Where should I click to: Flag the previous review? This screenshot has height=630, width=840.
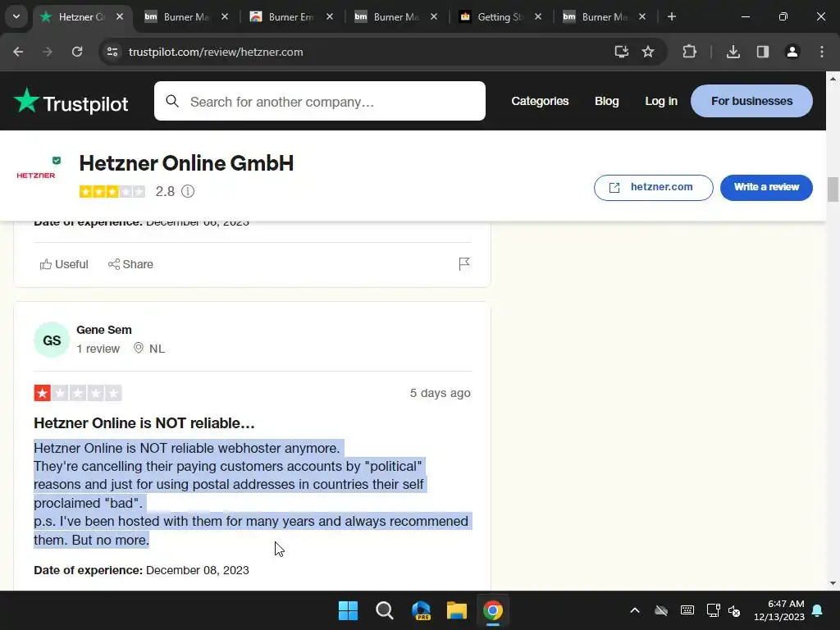click(464, 263)
